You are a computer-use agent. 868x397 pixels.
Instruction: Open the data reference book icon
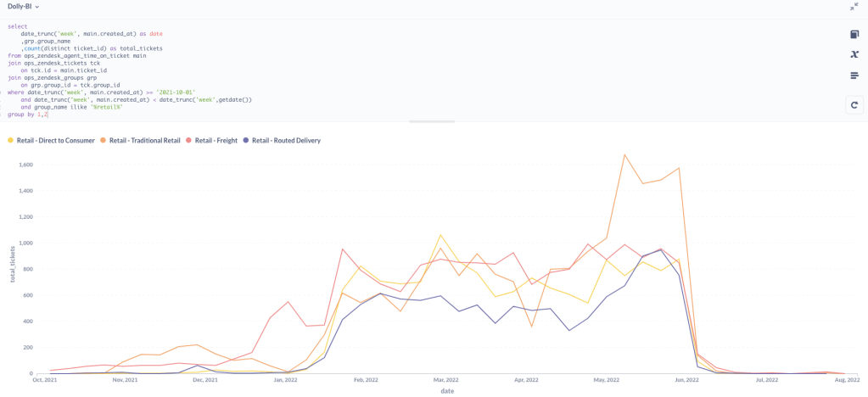tap(854, 34)
